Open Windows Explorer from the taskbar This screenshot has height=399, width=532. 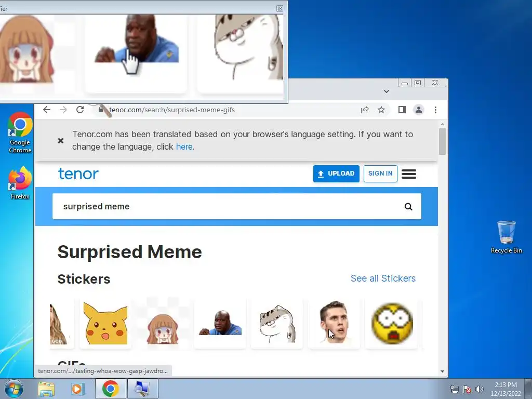[46, 389]
